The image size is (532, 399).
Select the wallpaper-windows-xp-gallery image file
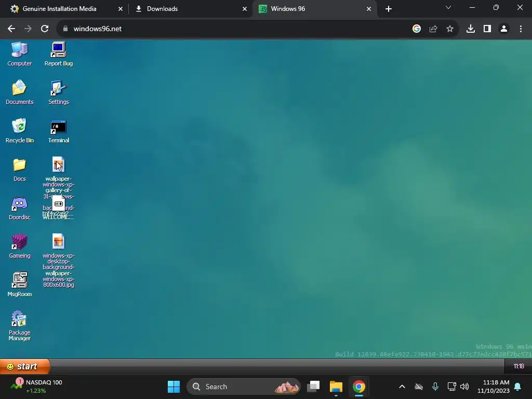58,165
